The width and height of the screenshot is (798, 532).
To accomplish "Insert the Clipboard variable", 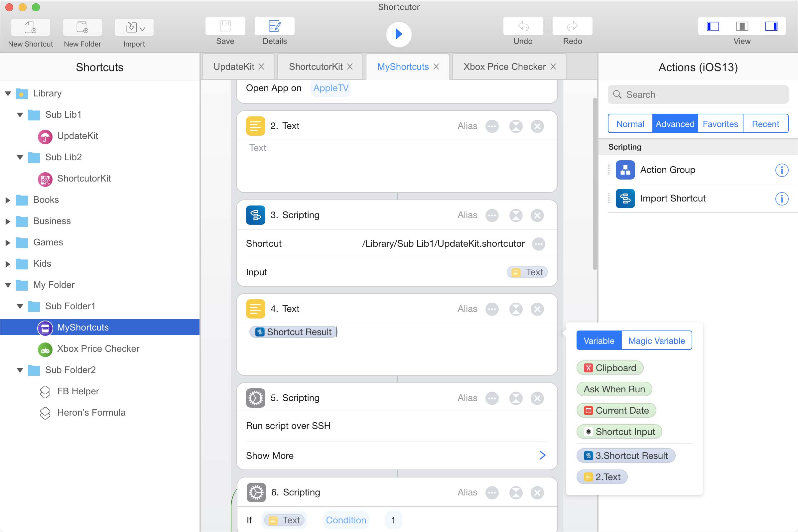I will point(610,368).
